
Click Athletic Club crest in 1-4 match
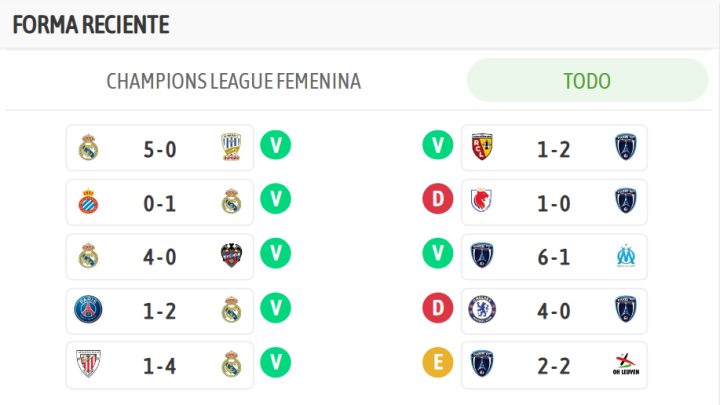click(89, 365)
